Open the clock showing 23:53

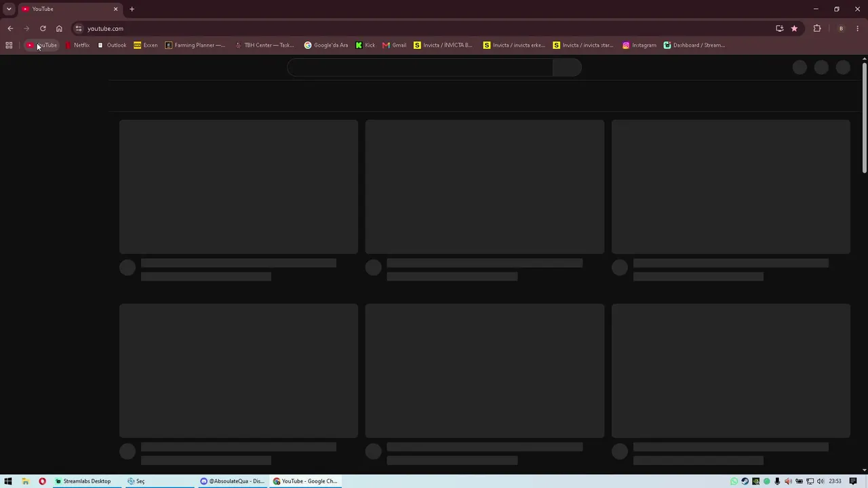tap(835, 481)
